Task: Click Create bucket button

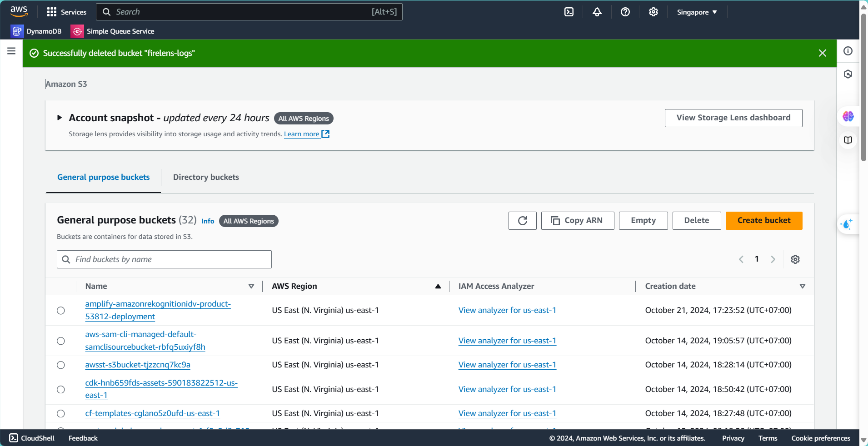Action: 764,221
